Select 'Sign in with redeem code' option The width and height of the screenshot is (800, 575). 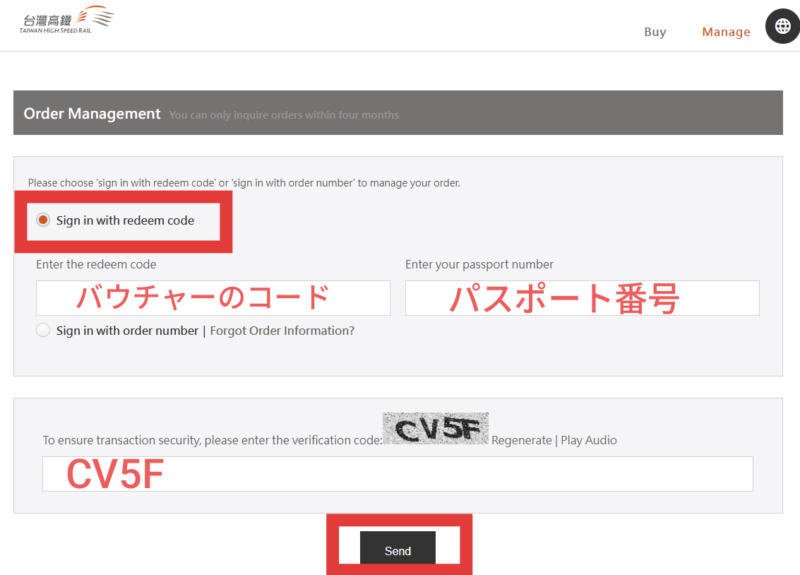tap(43, 220)
